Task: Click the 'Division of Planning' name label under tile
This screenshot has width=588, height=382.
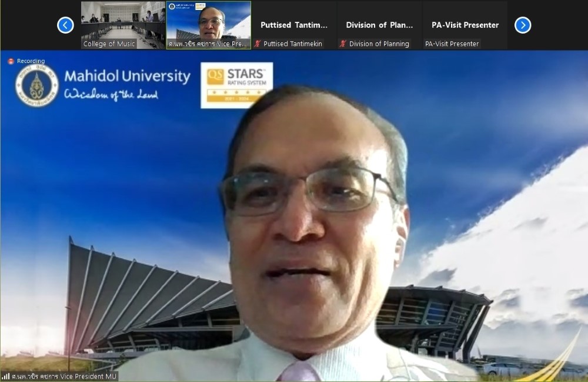Action: 379,44
